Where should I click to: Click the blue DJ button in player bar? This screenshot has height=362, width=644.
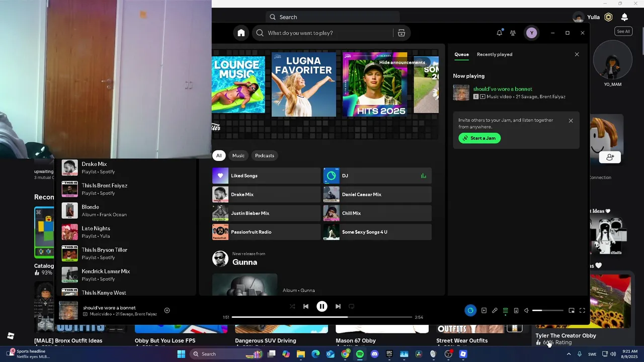470,310
